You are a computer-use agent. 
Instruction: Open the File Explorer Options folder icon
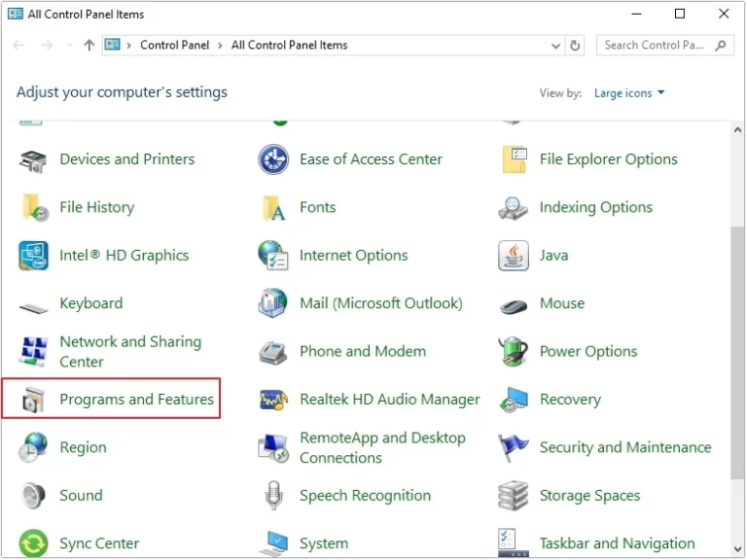[514, 159]
